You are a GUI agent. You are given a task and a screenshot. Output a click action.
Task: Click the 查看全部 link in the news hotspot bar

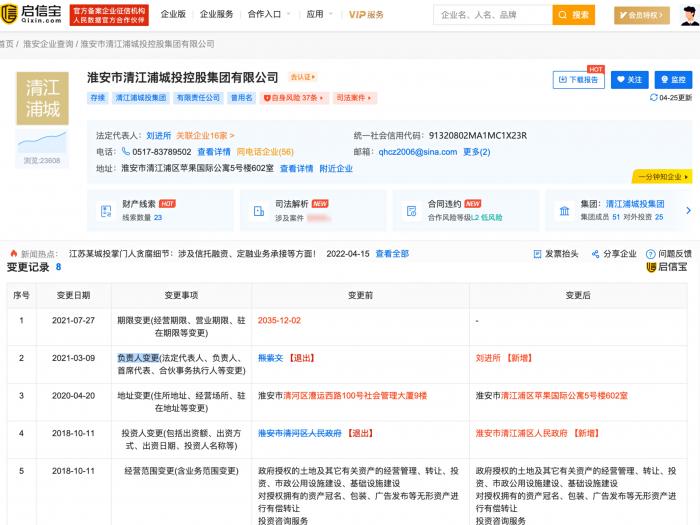click(389, 254)
